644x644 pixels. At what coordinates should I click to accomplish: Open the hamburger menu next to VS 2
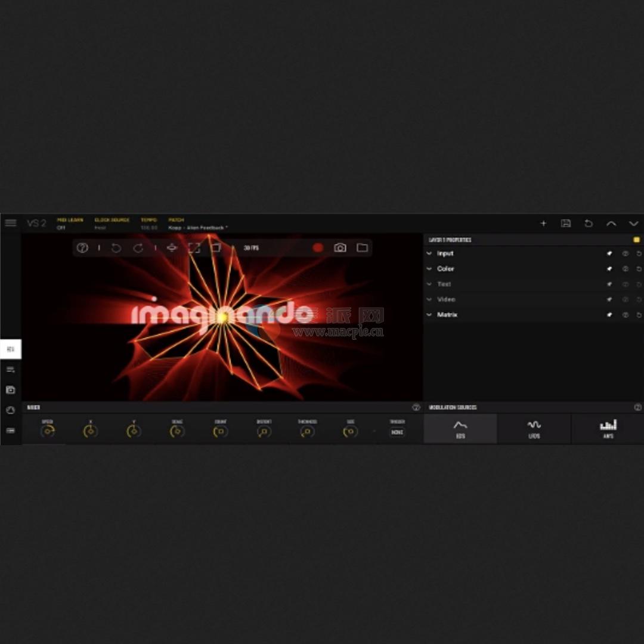click(x=11, y=222)
